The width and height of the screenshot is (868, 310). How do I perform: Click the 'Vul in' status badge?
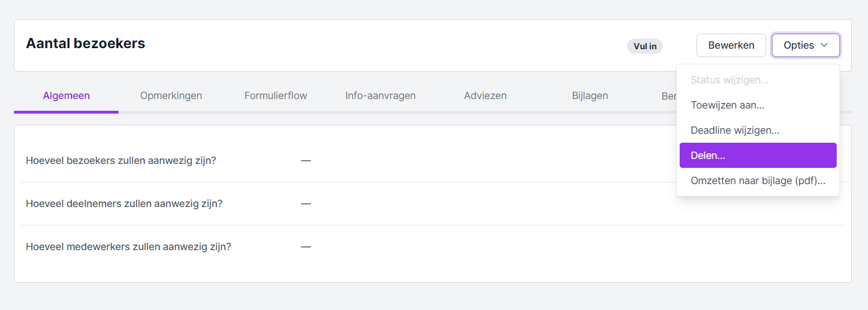645,46
